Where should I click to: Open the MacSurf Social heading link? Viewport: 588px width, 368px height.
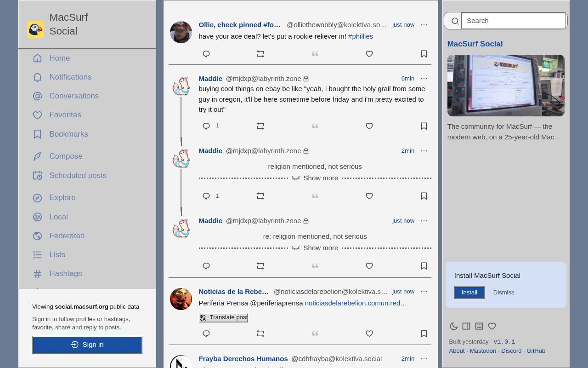coord(475,44)
